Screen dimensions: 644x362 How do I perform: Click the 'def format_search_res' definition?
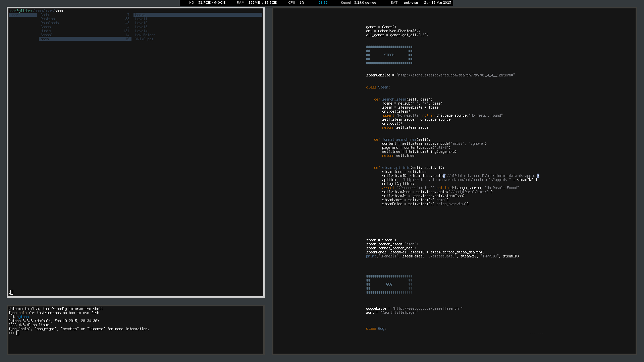(402, 139)
